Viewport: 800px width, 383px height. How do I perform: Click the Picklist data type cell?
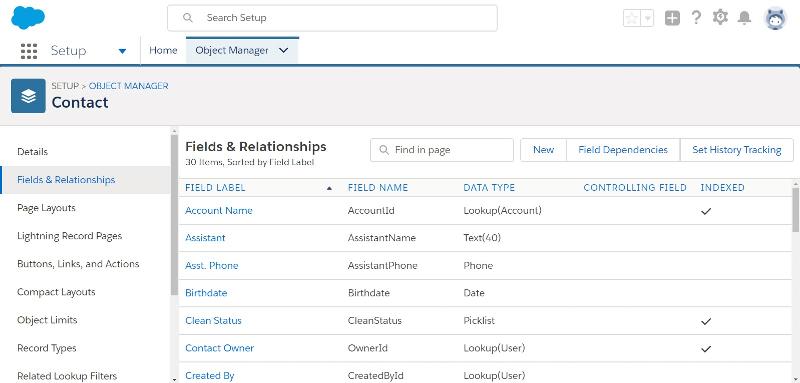pyautogui.click(x=479, y=320)
